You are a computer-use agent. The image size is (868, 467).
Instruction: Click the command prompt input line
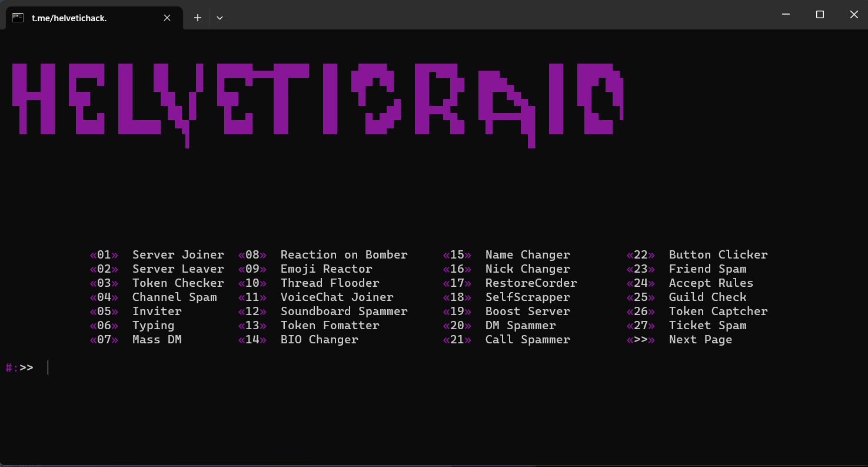tap(434, 367)
